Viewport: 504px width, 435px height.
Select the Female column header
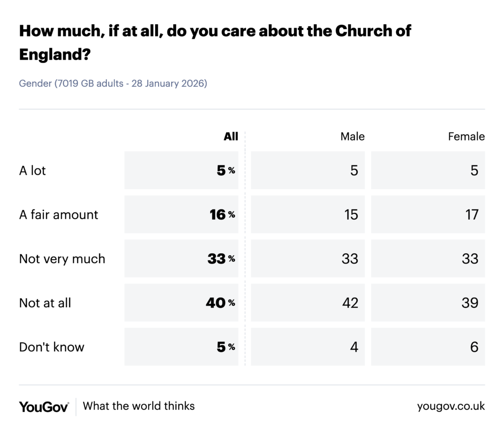[x=466, y=136]
